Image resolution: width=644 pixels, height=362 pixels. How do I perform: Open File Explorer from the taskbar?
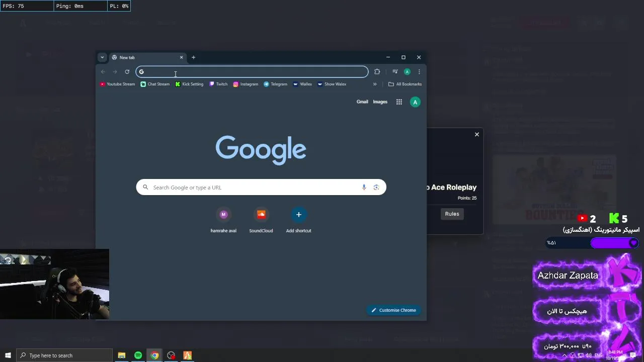tap(121, 355)
